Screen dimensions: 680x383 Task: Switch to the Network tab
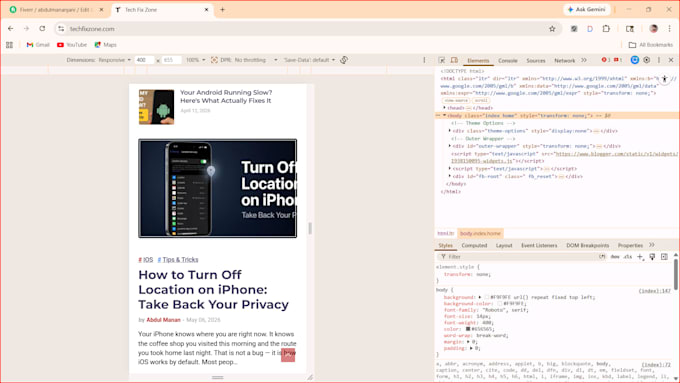(565, 61)
